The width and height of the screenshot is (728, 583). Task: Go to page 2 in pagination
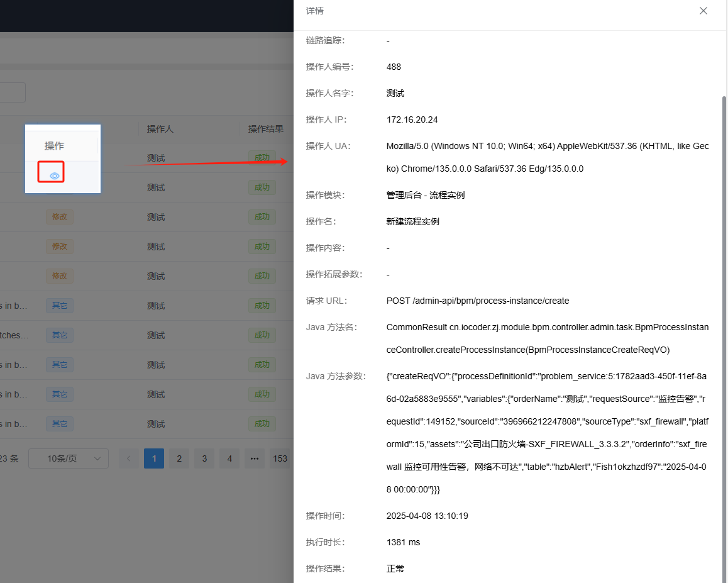click(x=179, y=458)
